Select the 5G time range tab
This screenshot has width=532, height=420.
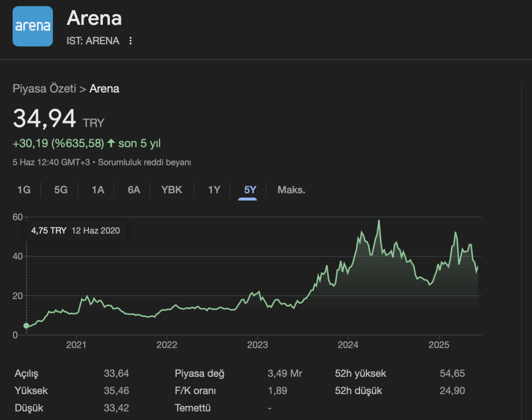pos(61,190)
